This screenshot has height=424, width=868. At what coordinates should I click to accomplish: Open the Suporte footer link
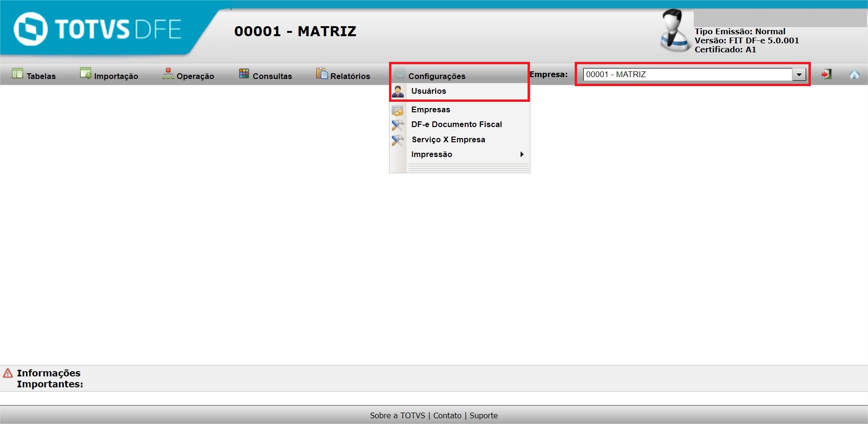tap(484, 415)
